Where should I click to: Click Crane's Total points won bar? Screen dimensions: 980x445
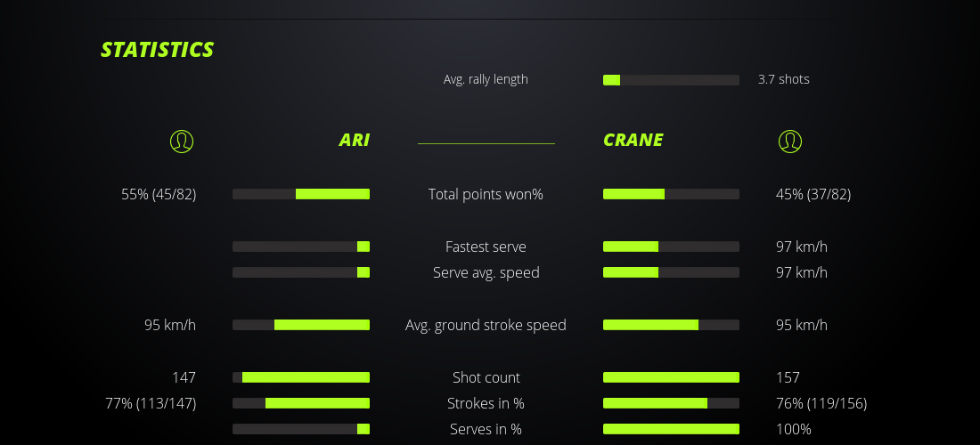(671, 194)
